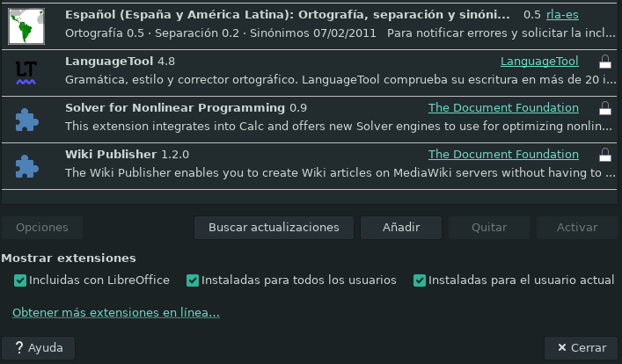Click the Wiki Publisher puzzle piece icon
The width and height of the screenshot is (622, 364).
tap(26, 165)
